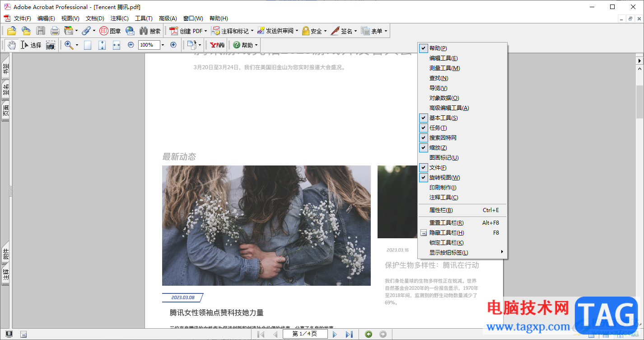The width and height of the screenshot is (644, 340).
Task: Open the Attach file paperclip tool
Action: coord(86,31)
